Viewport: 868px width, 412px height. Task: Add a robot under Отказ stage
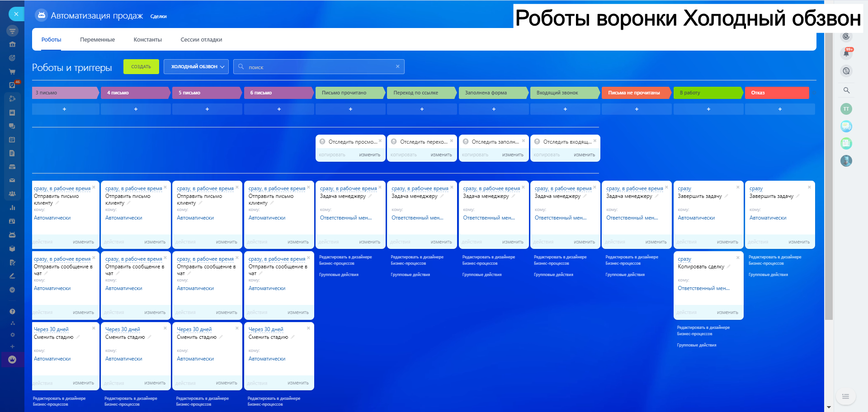[x=780, y=109]
